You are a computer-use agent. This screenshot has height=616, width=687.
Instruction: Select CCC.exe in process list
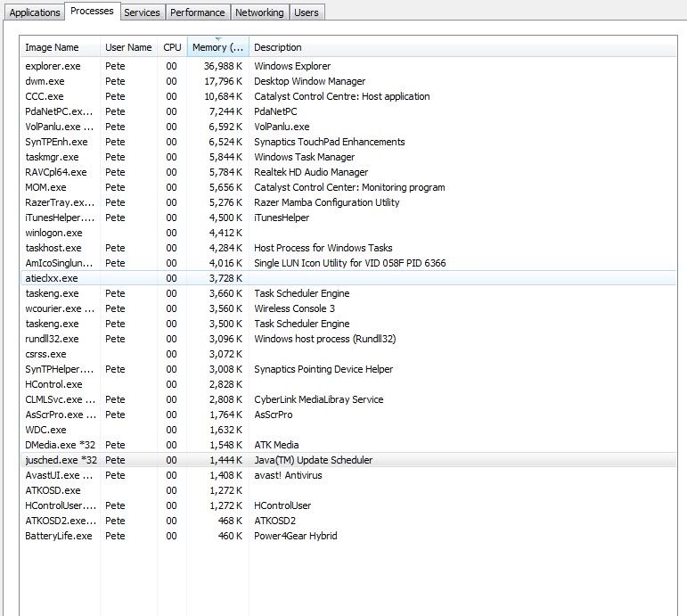(348, 96)
